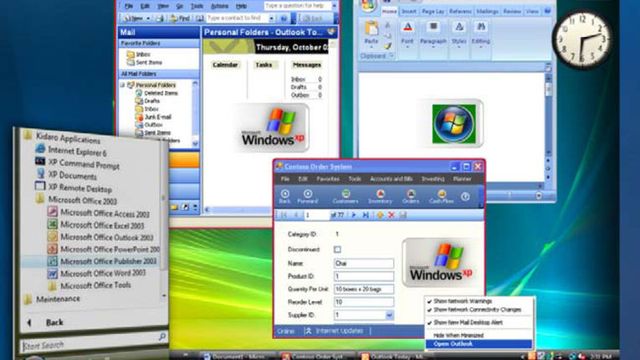640x360 pixels.
Task: Open Internet Explorer 6 from start menu
Action: (x=71, y=151)
